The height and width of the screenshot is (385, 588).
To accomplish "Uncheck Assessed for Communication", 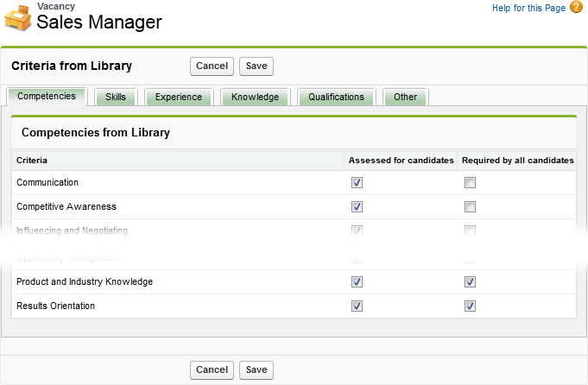I will [357, 183].
